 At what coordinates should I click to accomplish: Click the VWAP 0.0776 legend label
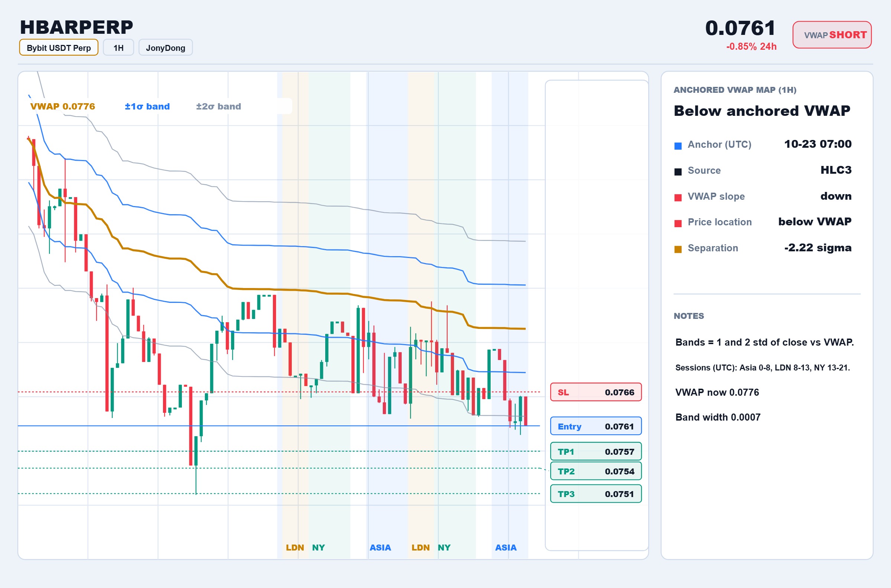63,107
